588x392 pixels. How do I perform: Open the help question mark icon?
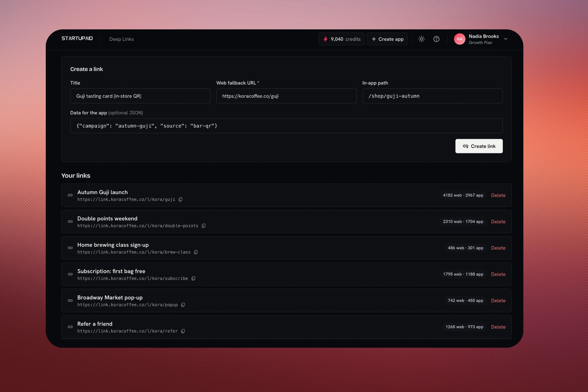[436, 39]
